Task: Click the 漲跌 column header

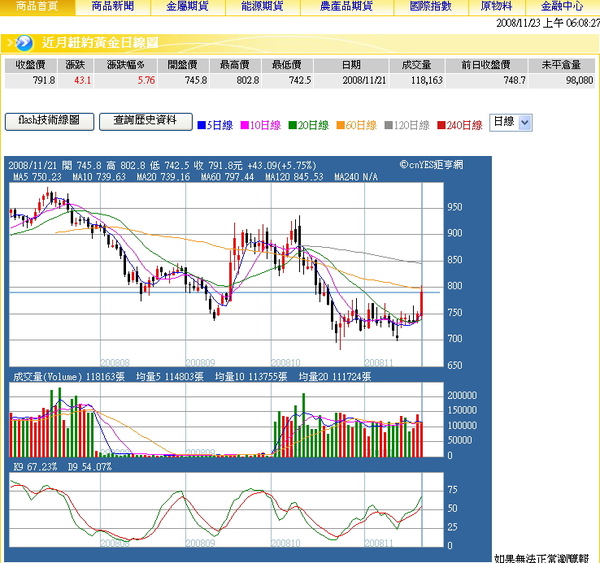Action: [x=75, y=65]
